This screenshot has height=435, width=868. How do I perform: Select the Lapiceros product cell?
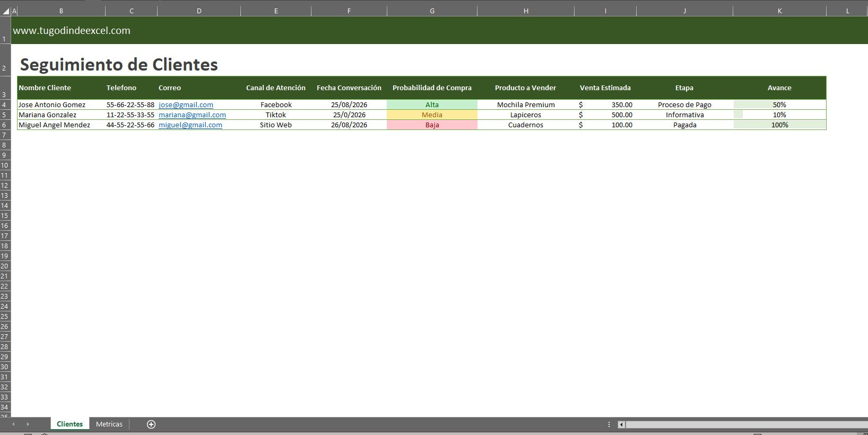point(526,115)
